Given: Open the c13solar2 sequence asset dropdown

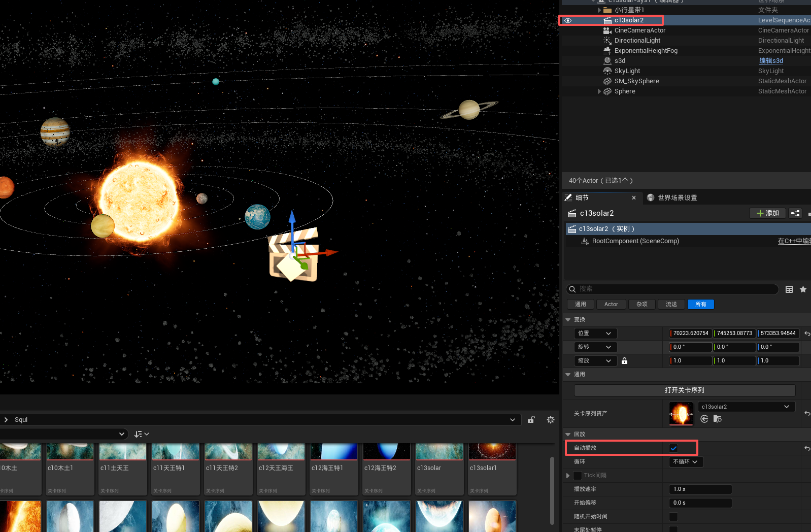Looking at the screenshot, I should tap(746, 407).
